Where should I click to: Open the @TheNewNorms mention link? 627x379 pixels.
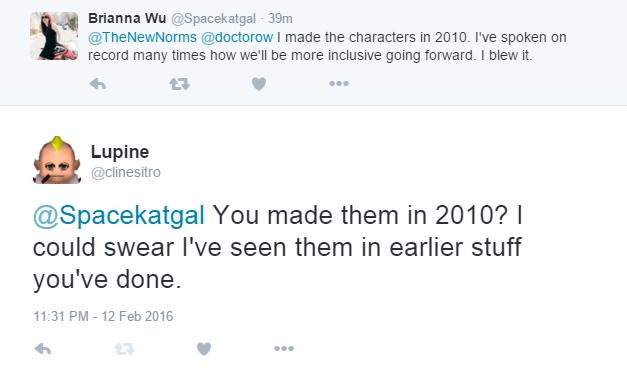tap(142, 37)
